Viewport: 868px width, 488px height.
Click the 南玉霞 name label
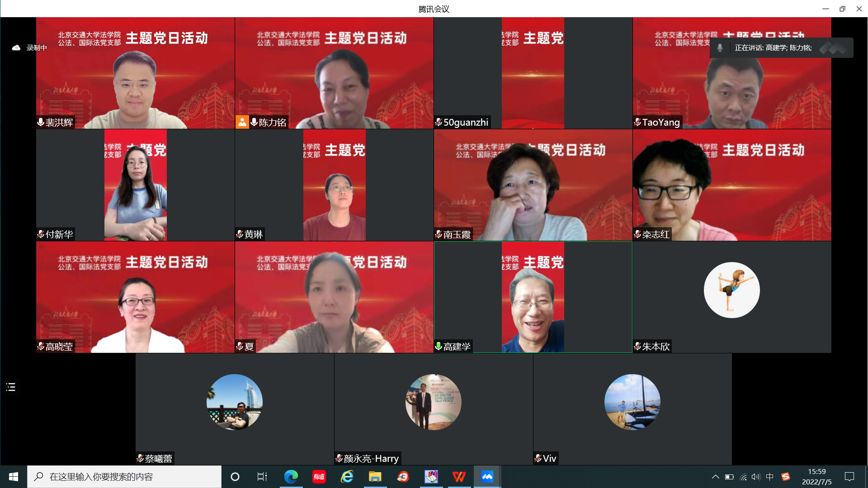457,235
